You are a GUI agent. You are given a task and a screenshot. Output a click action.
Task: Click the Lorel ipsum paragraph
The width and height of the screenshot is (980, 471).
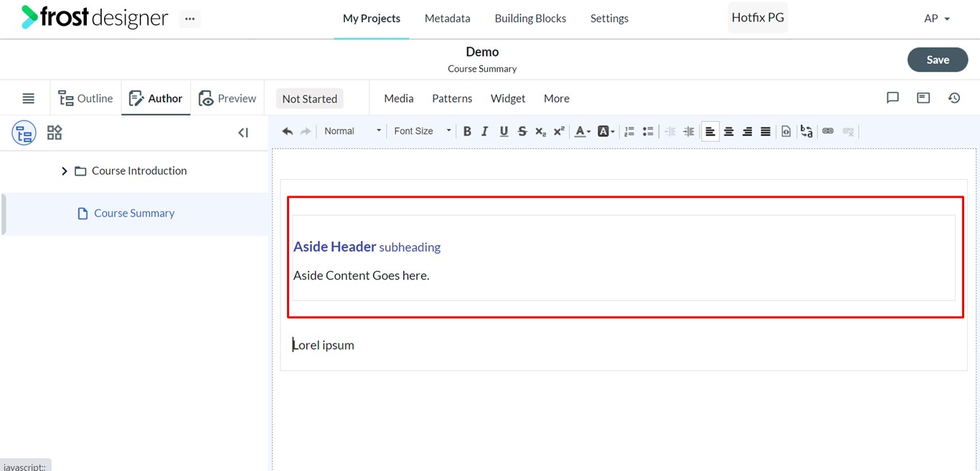(324, 345)
